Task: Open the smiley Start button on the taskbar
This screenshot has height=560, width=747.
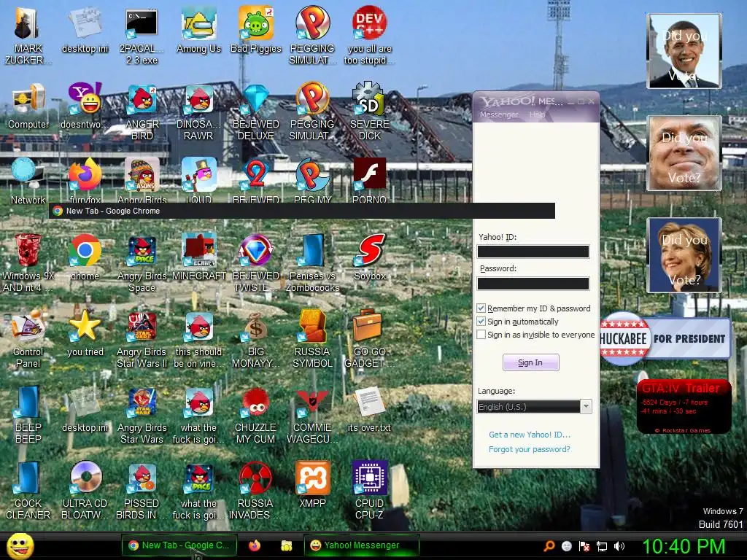Action: click(x=20, y=546)
